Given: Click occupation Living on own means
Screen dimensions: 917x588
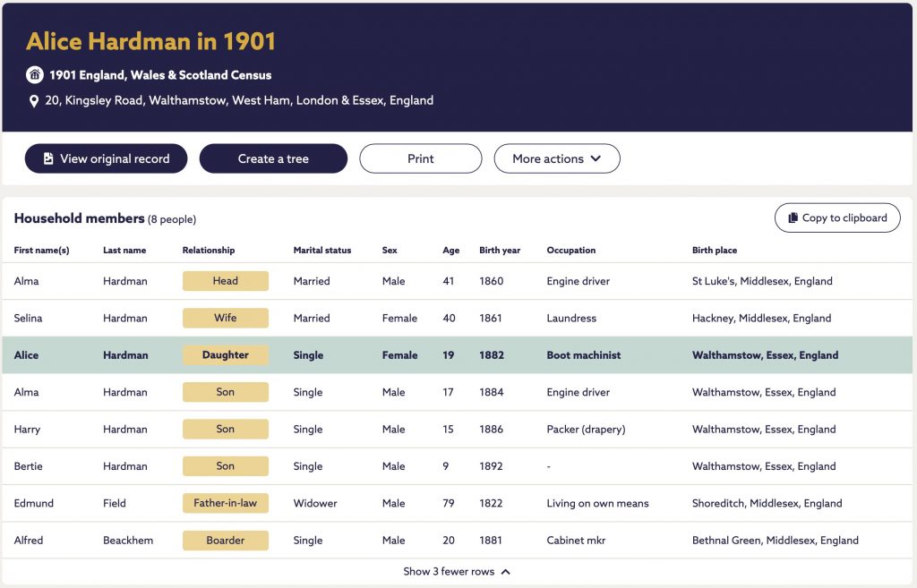Looking at the screenshot, I should [x=597, y=503].
